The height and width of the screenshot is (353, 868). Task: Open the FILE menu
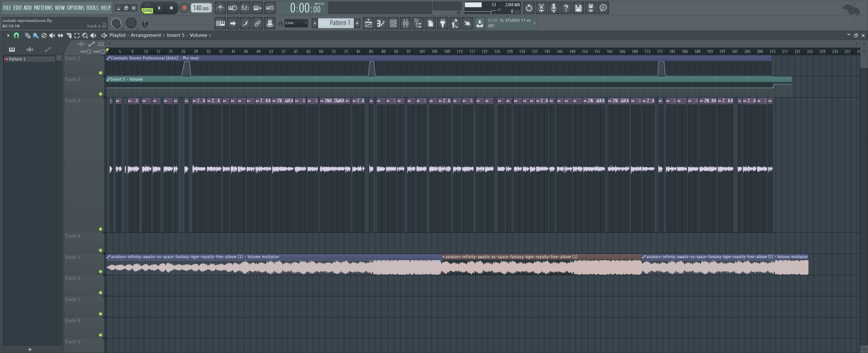pyautogui.click(x=7, y=8)
